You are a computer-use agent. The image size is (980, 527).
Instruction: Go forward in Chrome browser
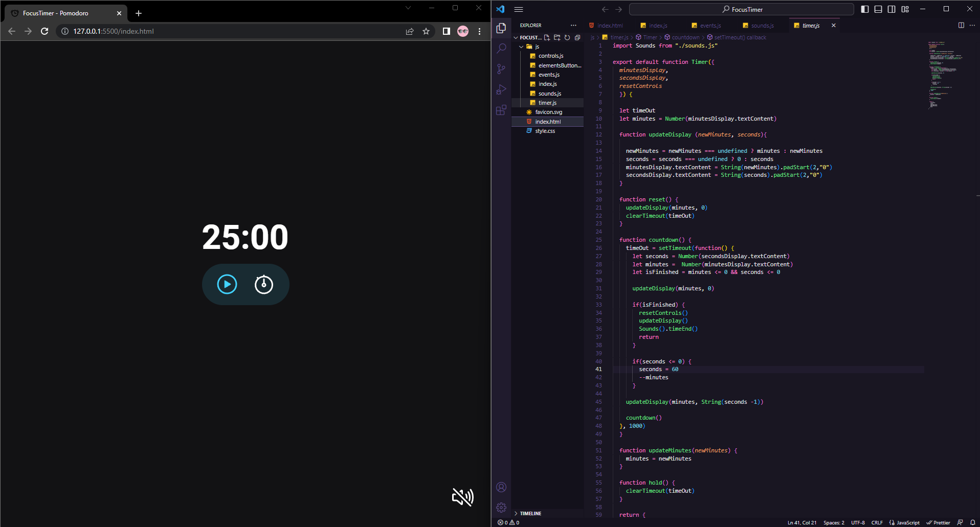click(x=28, y=31)
